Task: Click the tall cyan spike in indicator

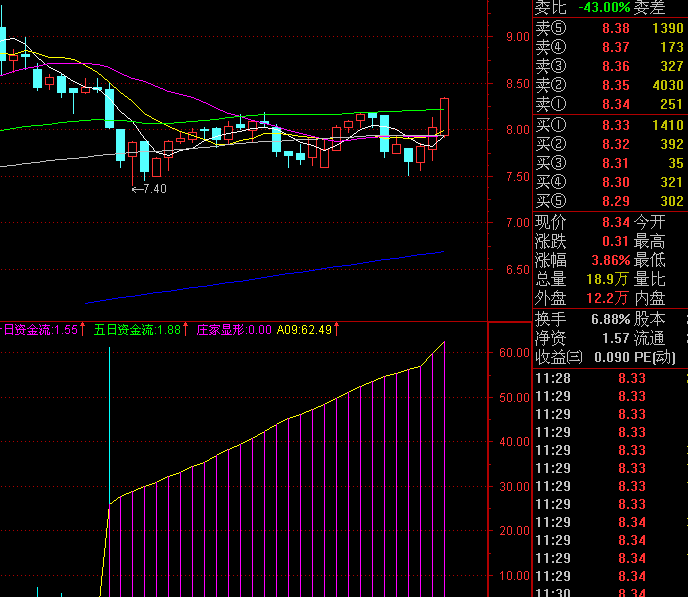Action: 109,425
